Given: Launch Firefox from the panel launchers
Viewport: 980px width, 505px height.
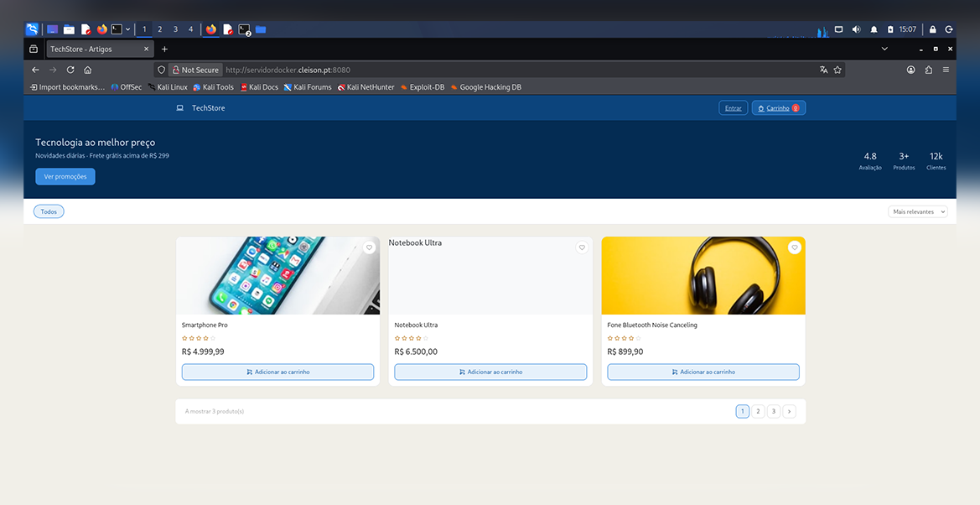Looking at the screenshot, I should [x=102, y=29].
